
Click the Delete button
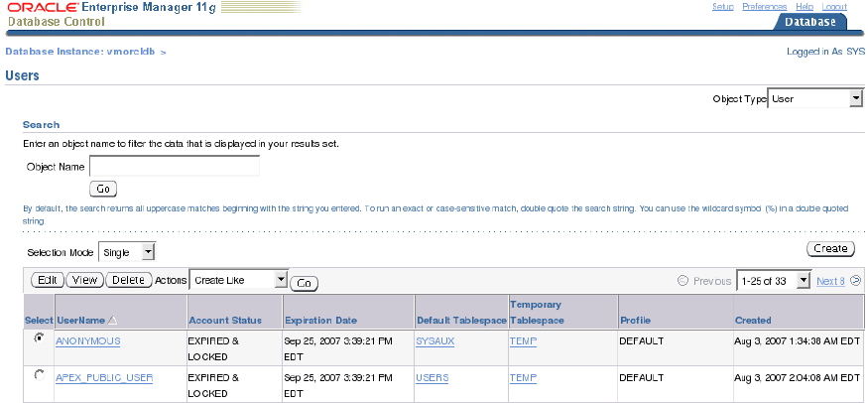(128, 280)
